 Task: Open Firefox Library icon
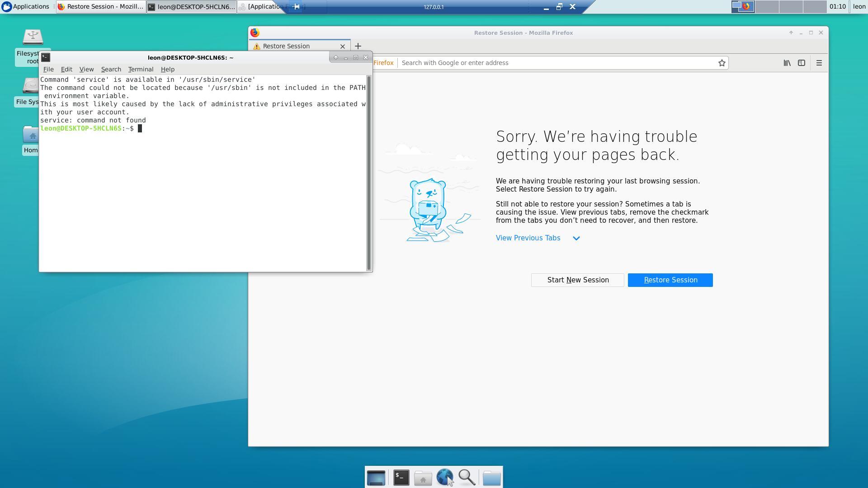pos(787,63)
